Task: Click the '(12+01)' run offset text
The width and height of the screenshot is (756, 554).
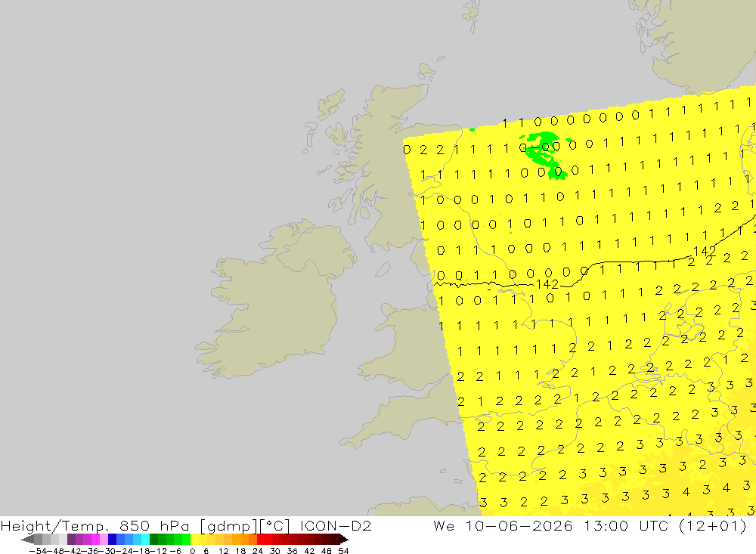Action: pyautogui.click(x=713, y=525)
